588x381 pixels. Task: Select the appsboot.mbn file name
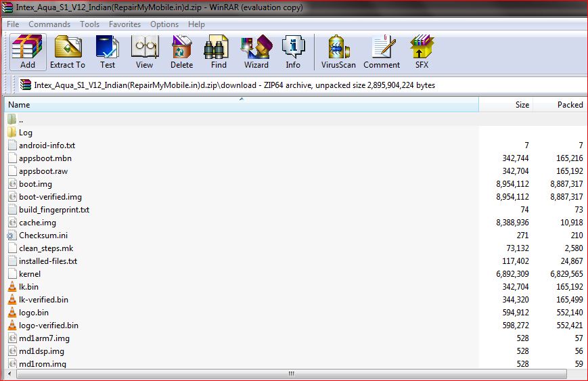click(45, 158)
